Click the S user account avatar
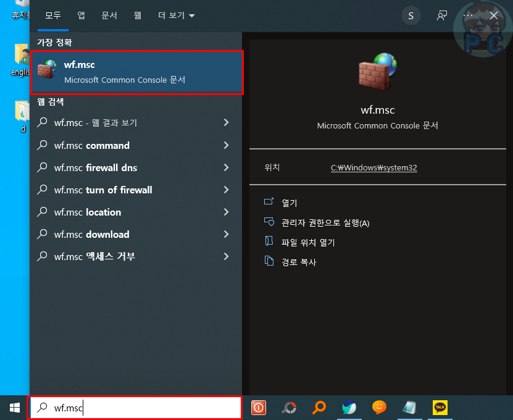The image size is (513, 420). [411, 15]
